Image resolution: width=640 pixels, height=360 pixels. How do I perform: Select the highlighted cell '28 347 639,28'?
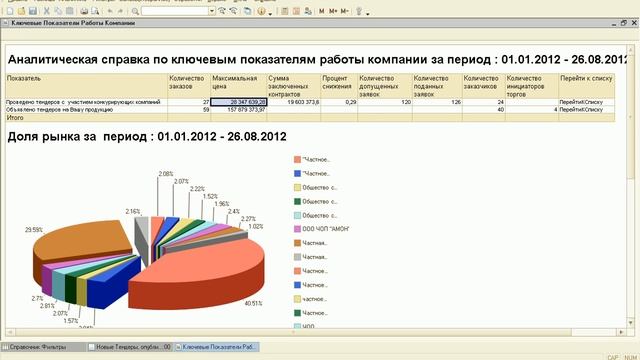pyautogui.click(x=239, y=102)
